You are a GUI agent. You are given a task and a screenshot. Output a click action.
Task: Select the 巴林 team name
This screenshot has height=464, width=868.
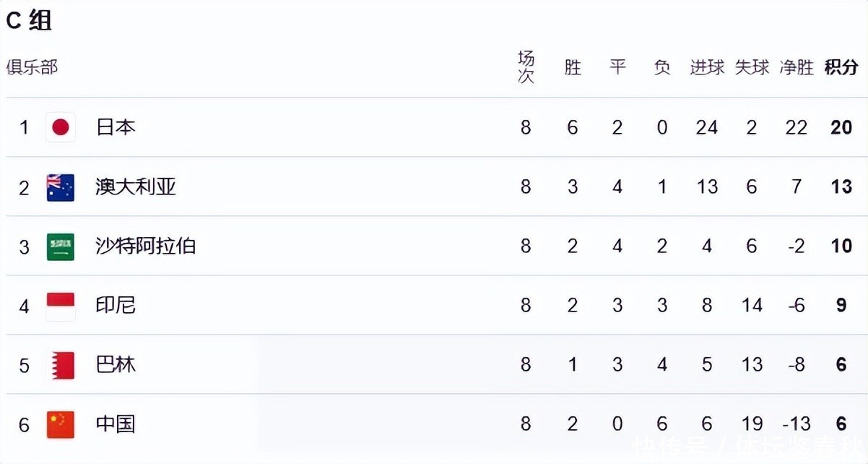click(x=116, y=365)
